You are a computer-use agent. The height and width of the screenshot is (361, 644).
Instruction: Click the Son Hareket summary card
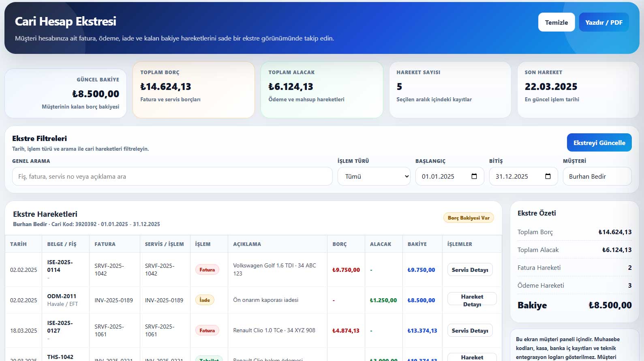click(x=578, y=90)
